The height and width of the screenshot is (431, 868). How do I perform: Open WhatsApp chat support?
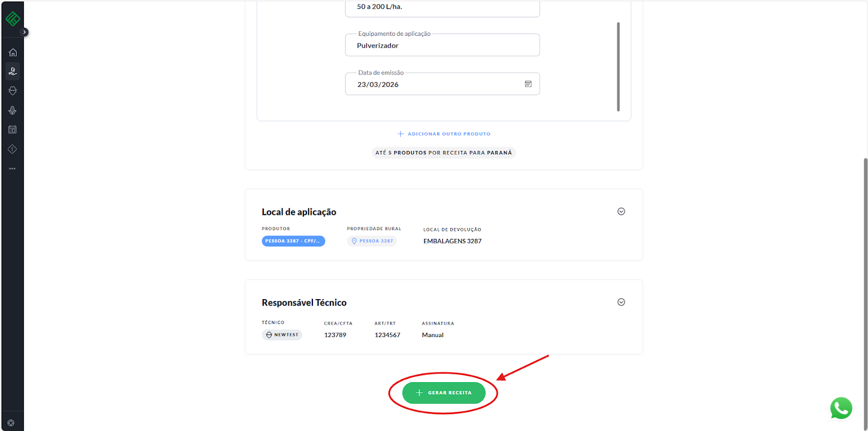pos(840,408)
